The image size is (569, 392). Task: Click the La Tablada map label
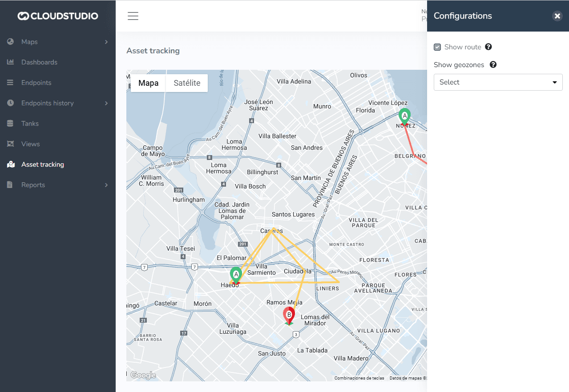pos(312,350)
